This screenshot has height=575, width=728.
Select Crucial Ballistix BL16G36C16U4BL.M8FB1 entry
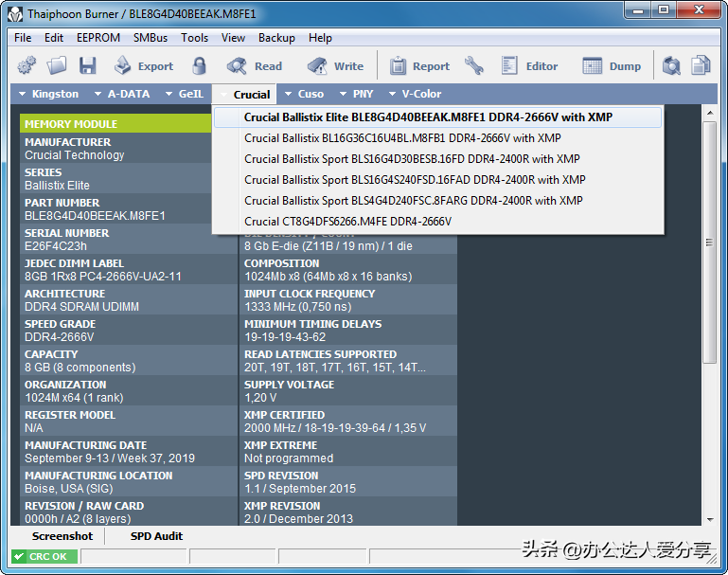pyautogui.click(x=437, y=138)
